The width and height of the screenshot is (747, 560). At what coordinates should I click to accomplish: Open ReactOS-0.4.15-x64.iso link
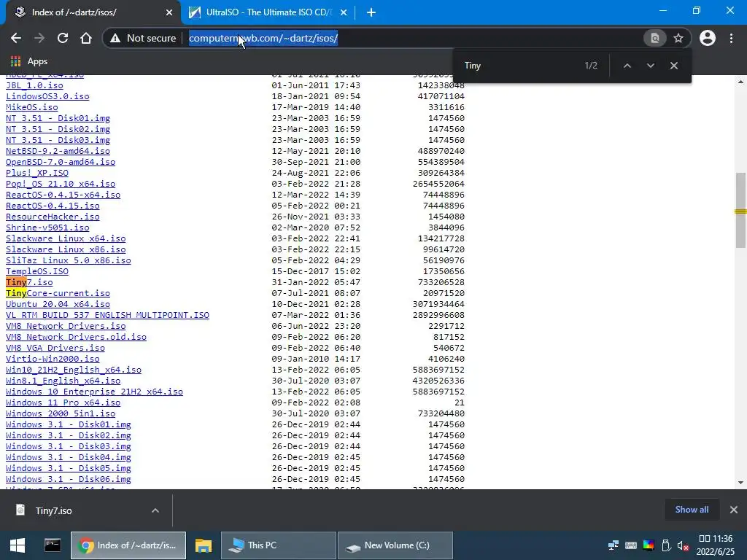[63, 195]
